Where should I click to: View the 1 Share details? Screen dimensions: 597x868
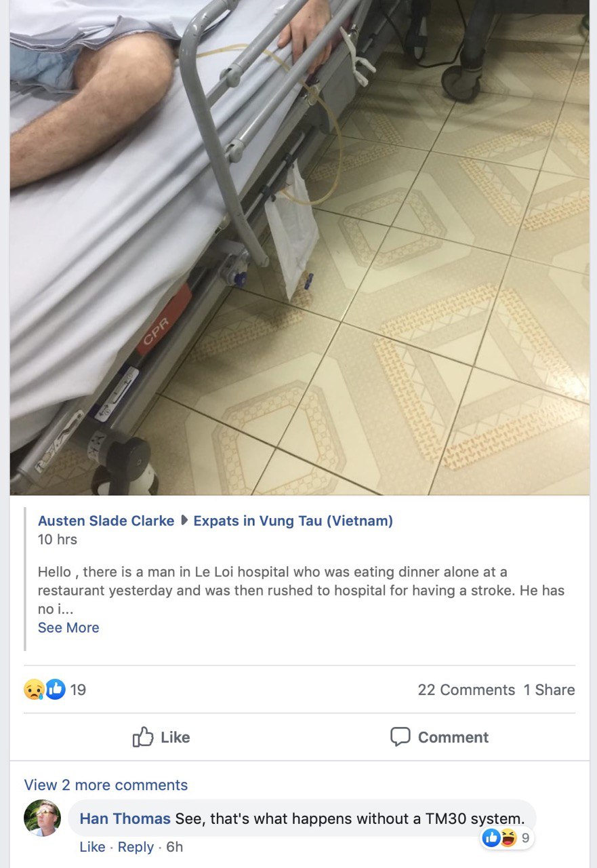549,690
